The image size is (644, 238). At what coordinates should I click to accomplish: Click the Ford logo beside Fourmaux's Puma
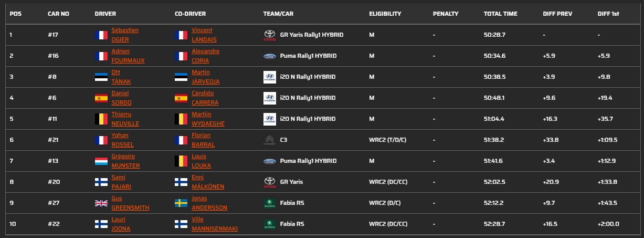pyautogui.click(x=269, y=56)
